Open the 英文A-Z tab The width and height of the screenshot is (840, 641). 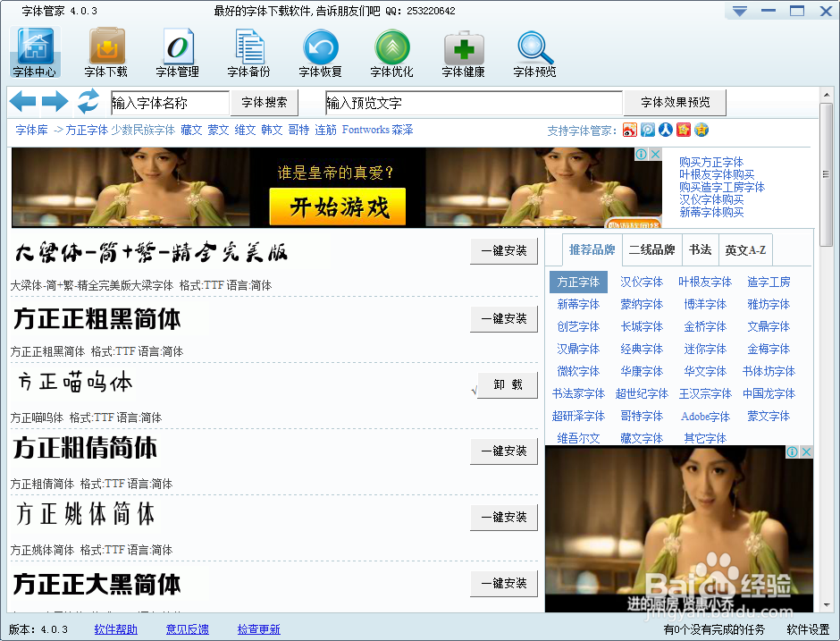tap(745, 249)
